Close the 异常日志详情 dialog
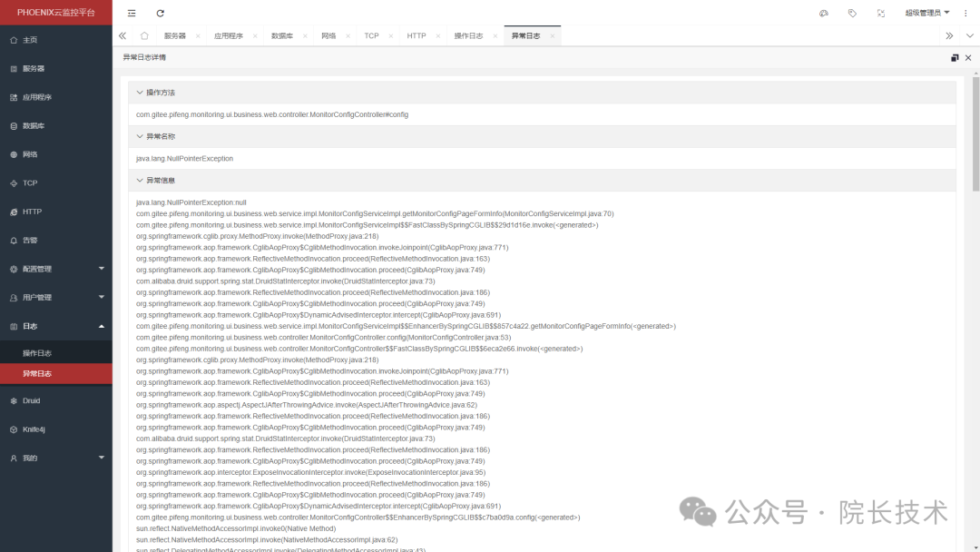 click(x=968, y=57)
